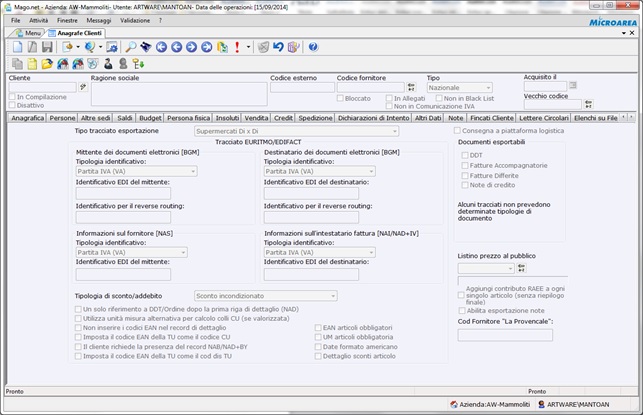643x415 pixels.
Task: Expand the Tipologia di sconto/addebito dropdown
Action: [333, 296]
